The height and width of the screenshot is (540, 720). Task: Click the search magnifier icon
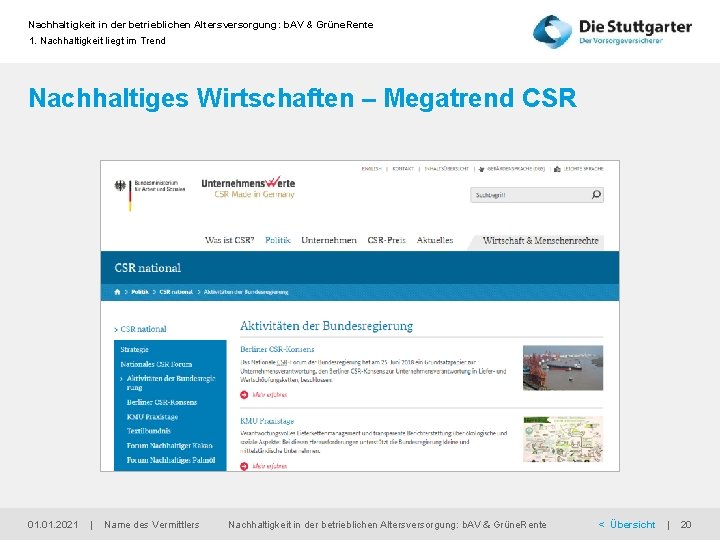point(596,195)
